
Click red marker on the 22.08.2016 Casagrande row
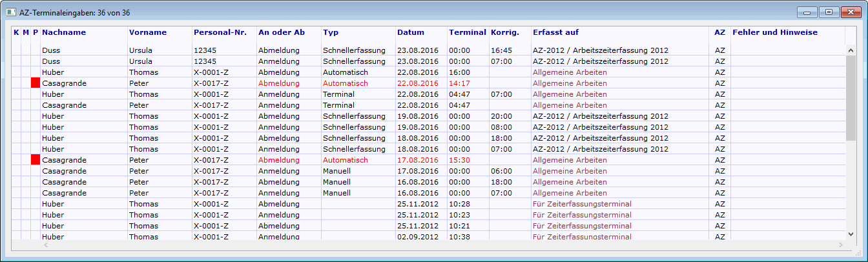coord(35,83)
